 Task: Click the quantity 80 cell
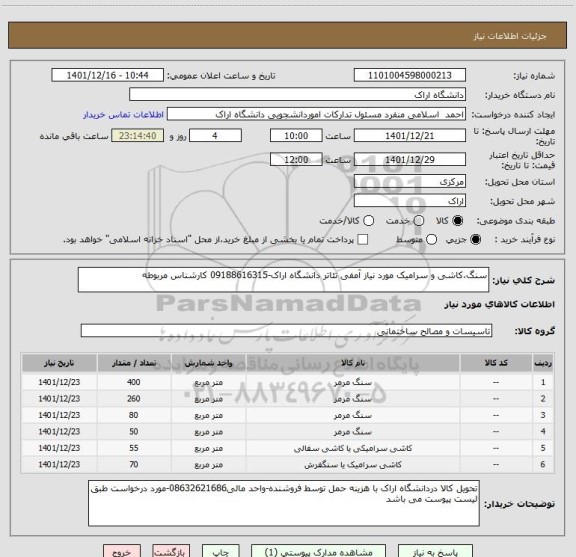click(x=134, y=415)
